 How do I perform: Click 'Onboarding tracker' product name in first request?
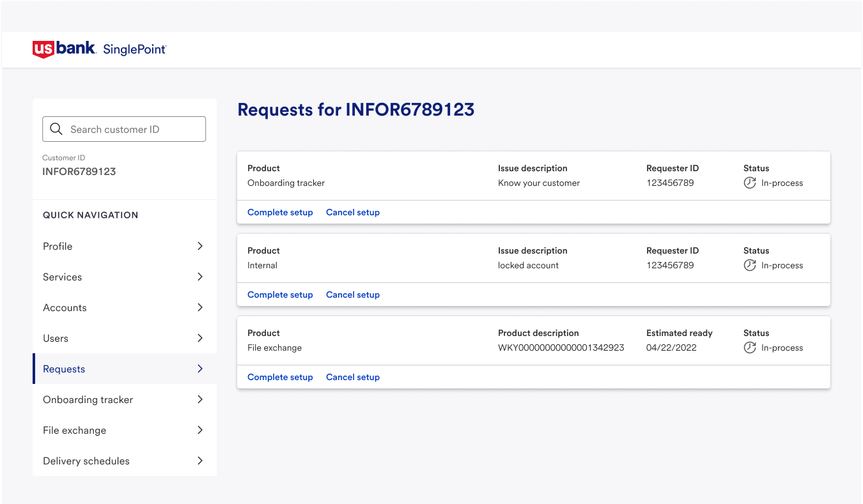point(286,183)
